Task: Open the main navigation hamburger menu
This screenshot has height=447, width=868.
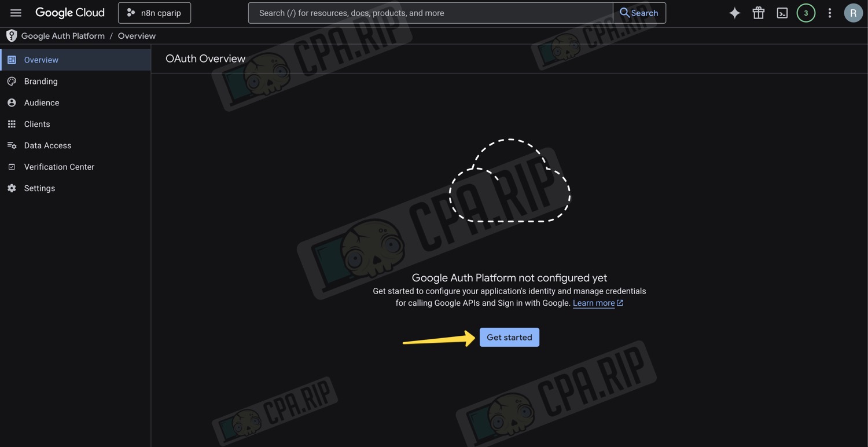Action: (x=16, y=13)
